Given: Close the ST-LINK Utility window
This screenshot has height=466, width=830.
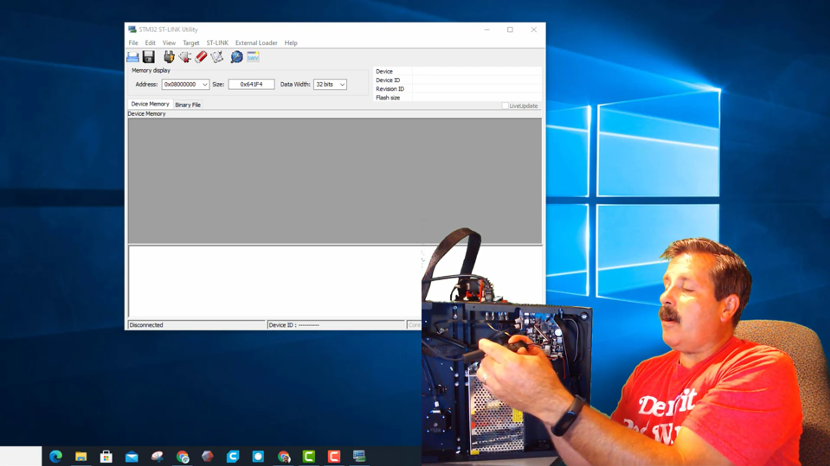Looking at the screenshot, I should (x=534, y=30).
